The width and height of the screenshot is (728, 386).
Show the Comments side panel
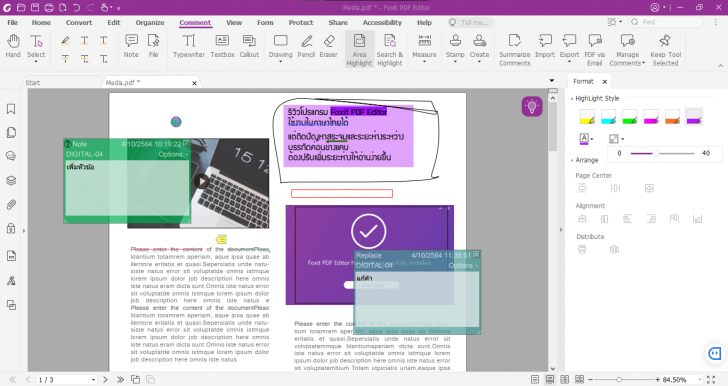click(x=11, y=156)
